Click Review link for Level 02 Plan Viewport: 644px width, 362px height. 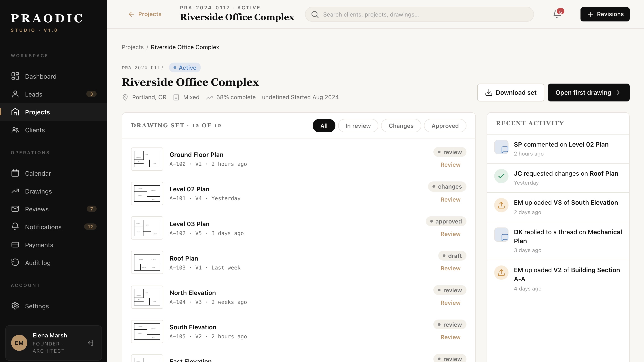point(450,200)
